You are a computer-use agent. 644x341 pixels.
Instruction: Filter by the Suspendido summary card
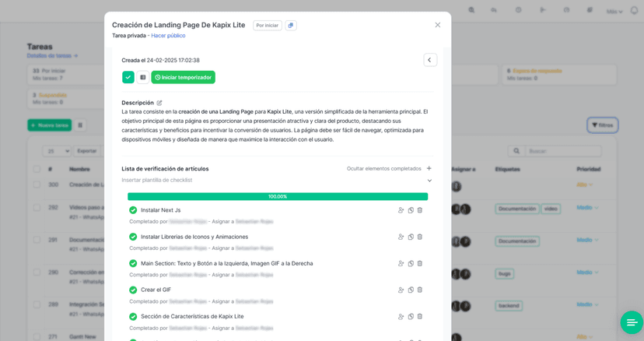(65, 99)
